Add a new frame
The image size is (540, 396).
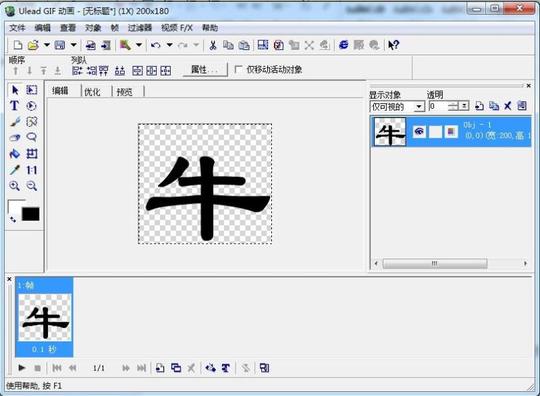[160, 368]
